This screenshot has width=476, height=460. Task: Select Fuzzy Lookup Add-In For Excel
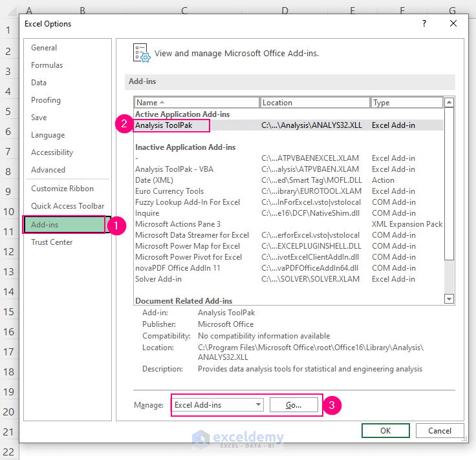pos(188,202)
